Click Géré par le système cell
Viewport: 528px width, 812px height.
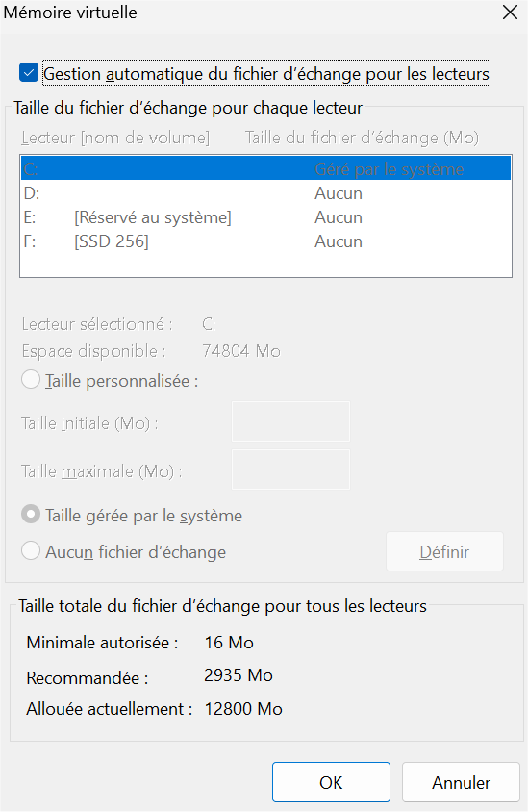pyautogui.click(x=390, y=169)
